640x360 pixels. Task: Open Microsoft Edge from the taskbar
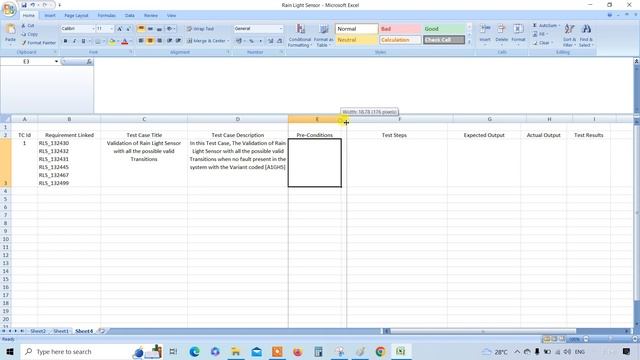click(194, 351)
